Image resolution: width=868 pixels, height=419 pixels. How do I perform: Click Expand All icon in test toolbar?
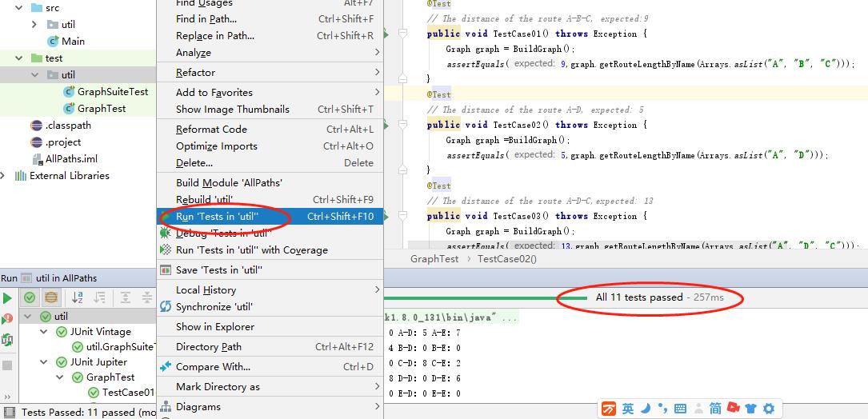[x=126, y=297]
